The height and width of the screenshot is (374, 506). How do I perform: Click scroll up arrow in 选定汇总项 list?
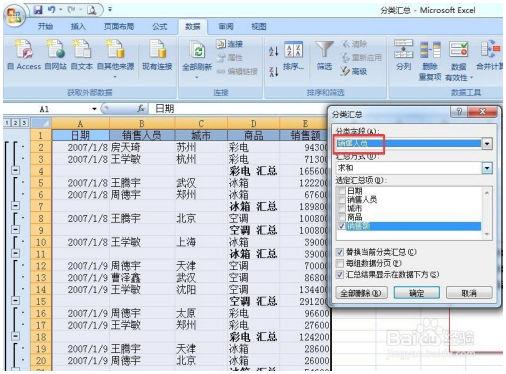487,193
